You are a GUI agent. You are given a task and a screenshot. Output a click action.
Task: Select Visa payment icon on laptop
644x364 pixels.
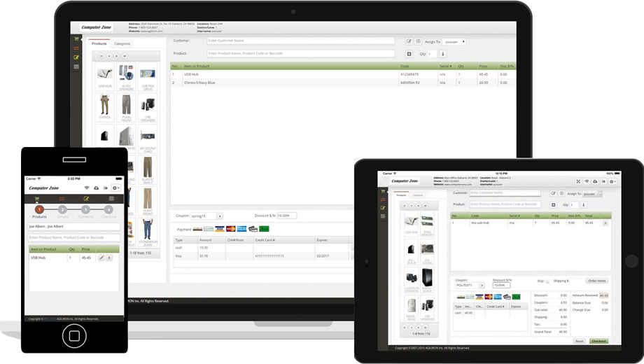click(x=220, y=229)
